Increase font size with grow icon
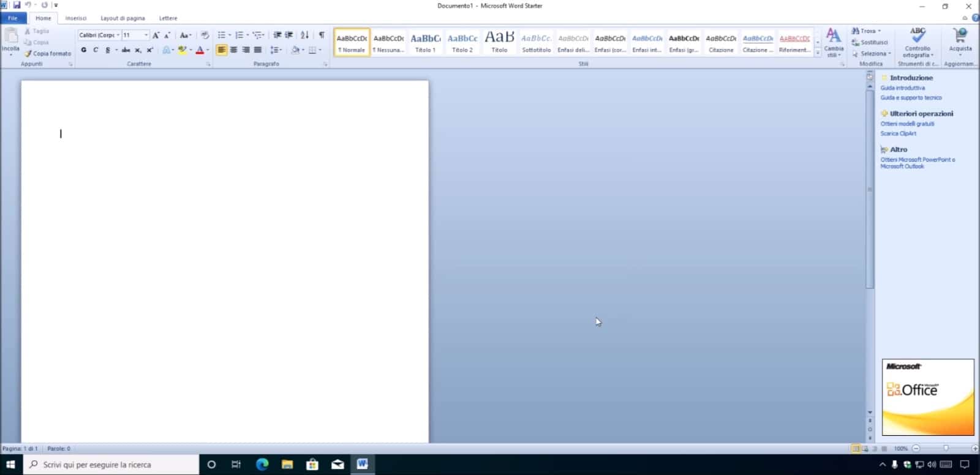Image resolution: width=980 pixels, height=475 pixels. pos(156,35)
